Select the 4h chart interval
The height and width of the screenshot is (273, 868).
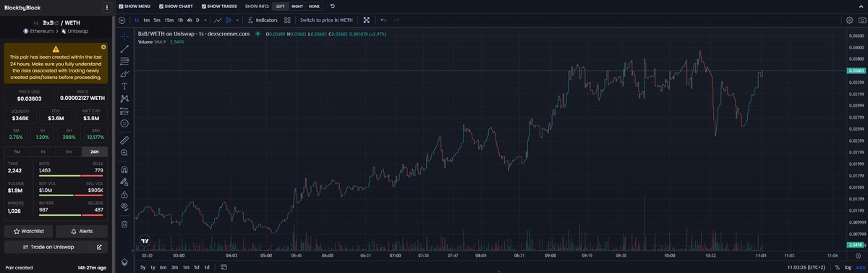coord(190,20)
